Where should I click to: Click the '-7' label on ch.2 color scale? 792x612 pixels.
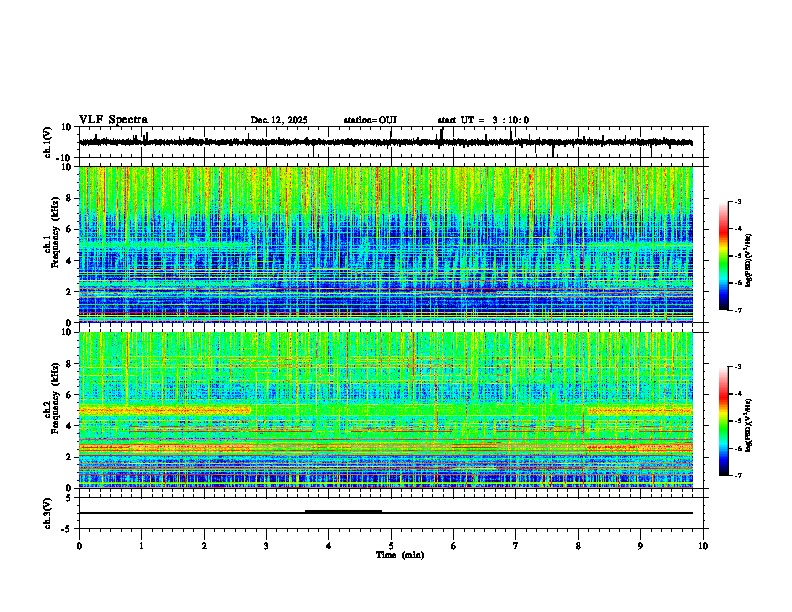[x=737, y=476]
